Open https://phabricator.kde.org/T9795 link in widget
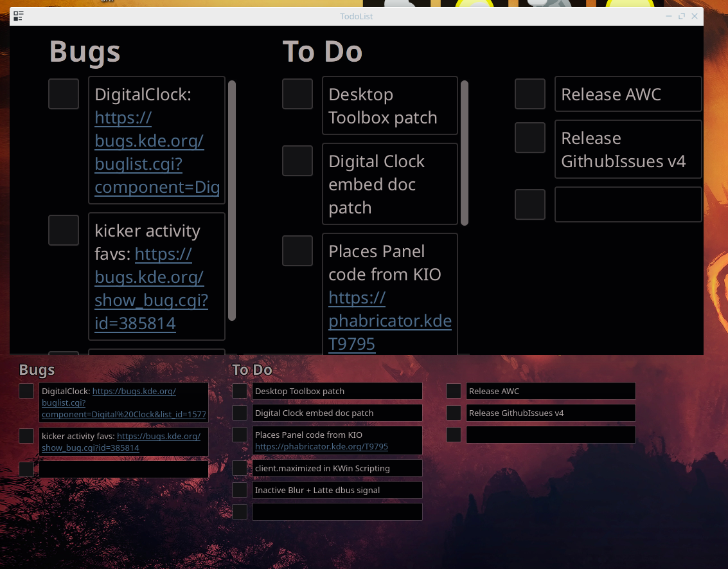Viewport: 728px width, 569px height. [x=321, y=446]
